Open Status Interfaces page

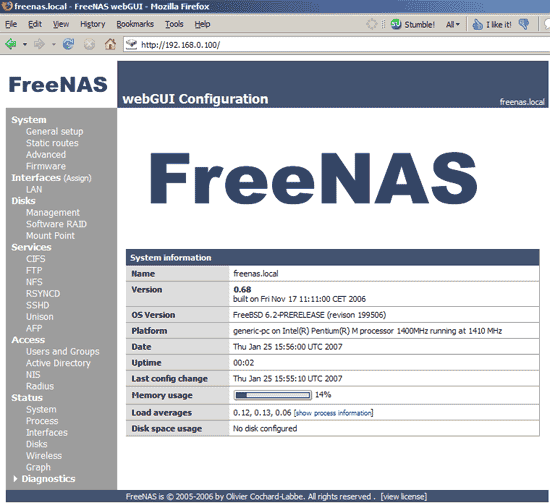tap(47, 432)
